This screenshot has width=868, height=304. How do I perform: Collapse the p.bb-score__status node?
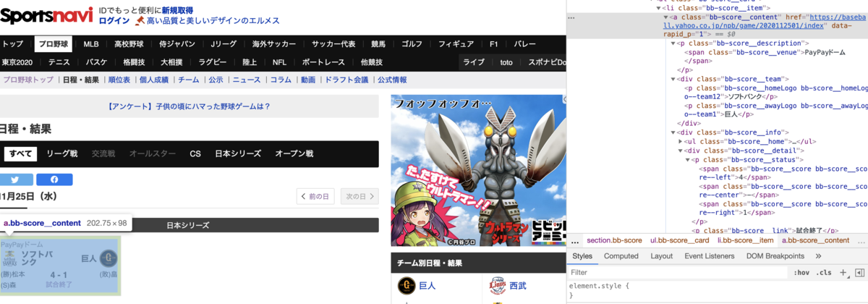coord(687,159)
